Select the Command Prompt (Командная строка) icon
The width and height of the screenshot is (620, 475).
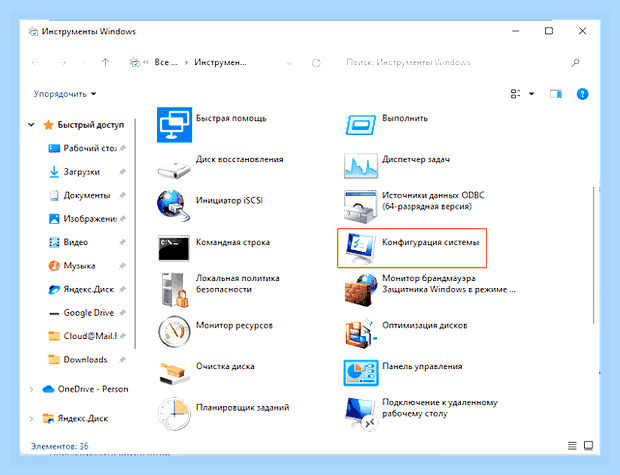pyautogui.click(x=174, y=248)
